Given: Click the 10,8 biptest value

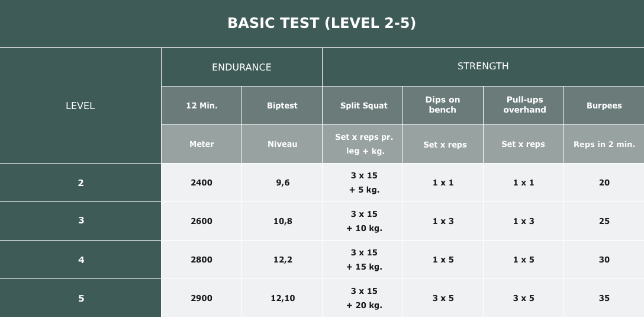Looking at the screenshot, I should pos(282,221).
